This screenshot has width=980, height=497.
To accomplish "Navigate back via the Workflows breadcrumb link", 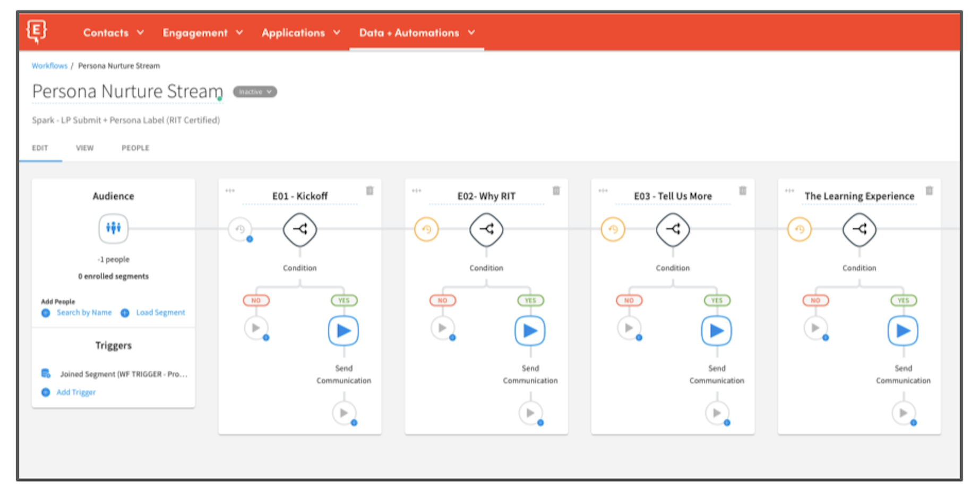I will pyautogui.click(x=49, y=65).
